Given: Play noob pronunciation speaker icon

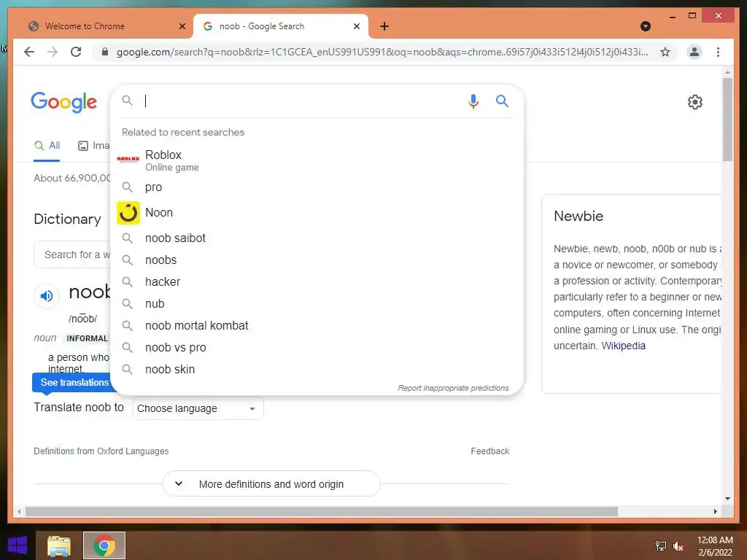Looking at the screenshot, I should (x=47, y=296).
